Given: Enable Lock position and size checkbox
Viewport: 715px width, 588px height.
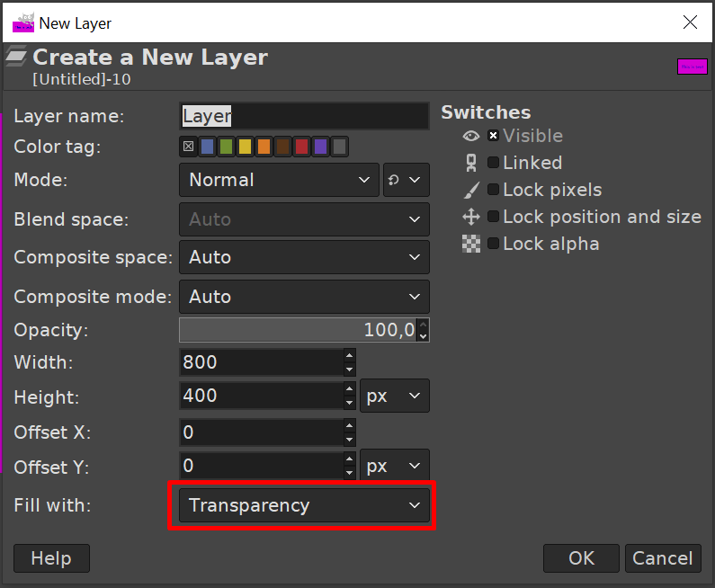Looking at the screenshot, I should [x=493, y=216].
